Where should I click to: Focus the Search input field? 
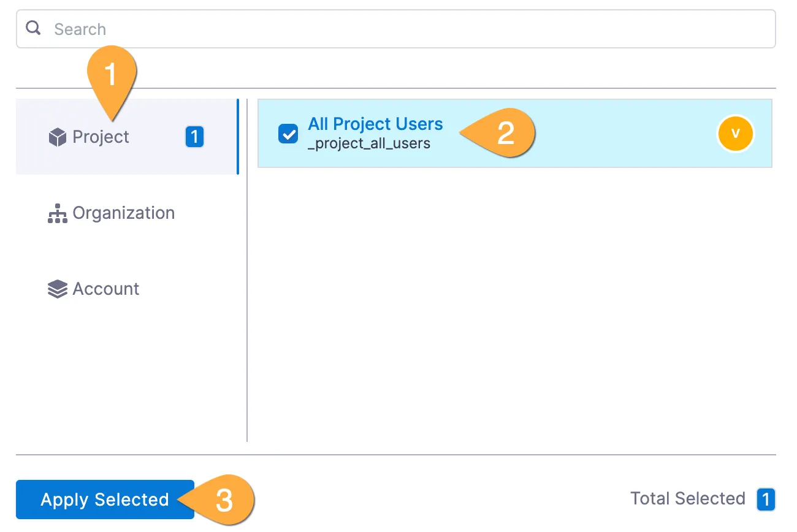tap(405, 29)
